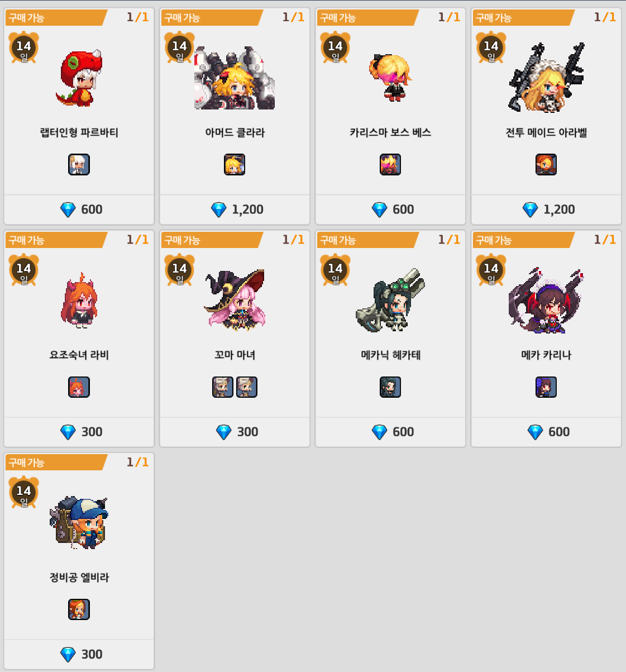Purchase 아머드 클라라 for 1,200 gems
626x672 pixels.
coord(235,209)
